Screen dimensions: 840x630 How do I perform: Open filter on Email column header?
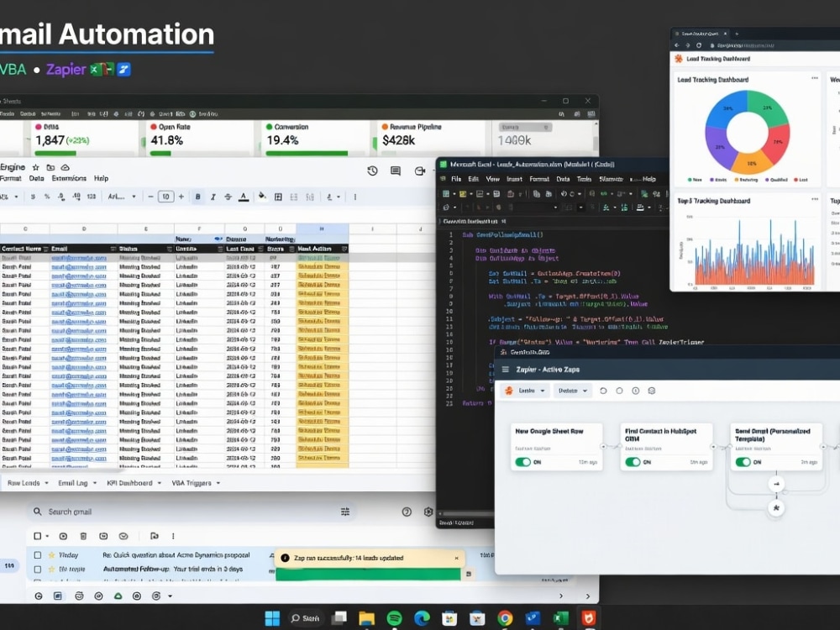click(x=113, y=249)
